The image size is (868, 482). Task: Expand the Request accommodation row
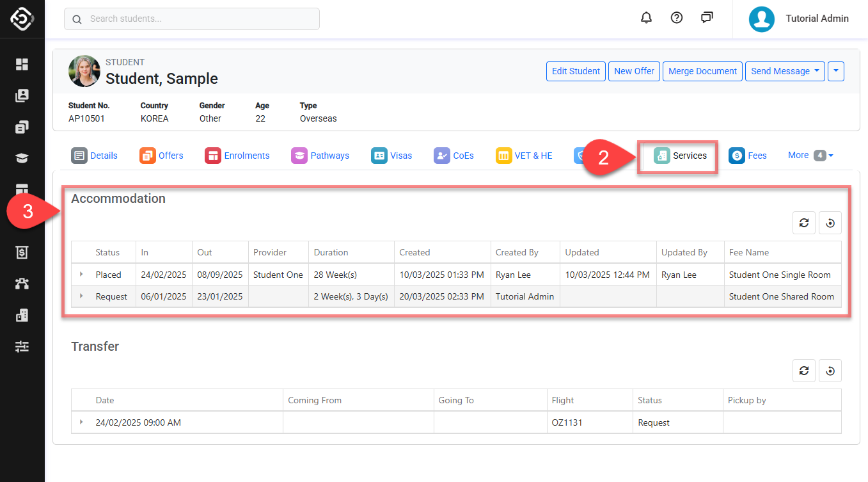[81, 296]
